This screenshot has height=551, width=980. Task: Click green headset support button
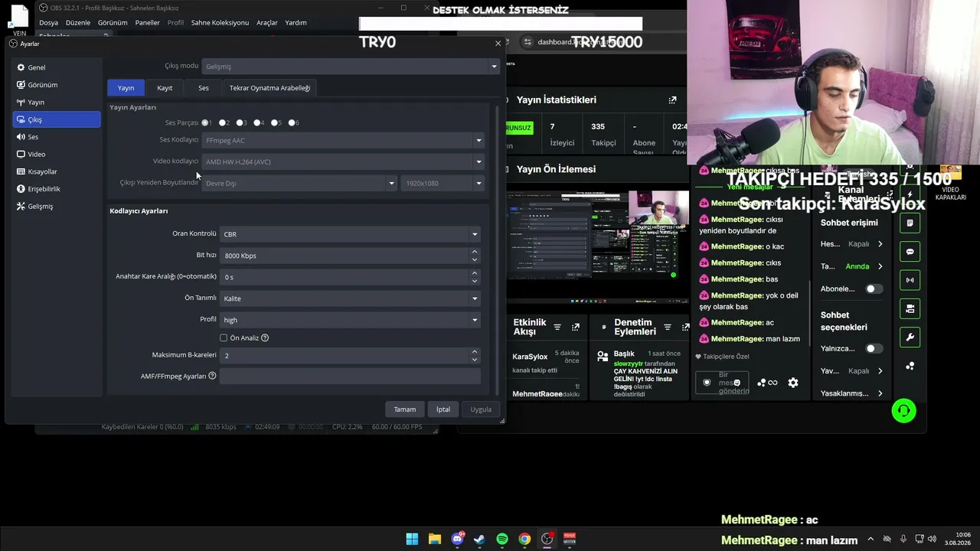coord(904,411)
